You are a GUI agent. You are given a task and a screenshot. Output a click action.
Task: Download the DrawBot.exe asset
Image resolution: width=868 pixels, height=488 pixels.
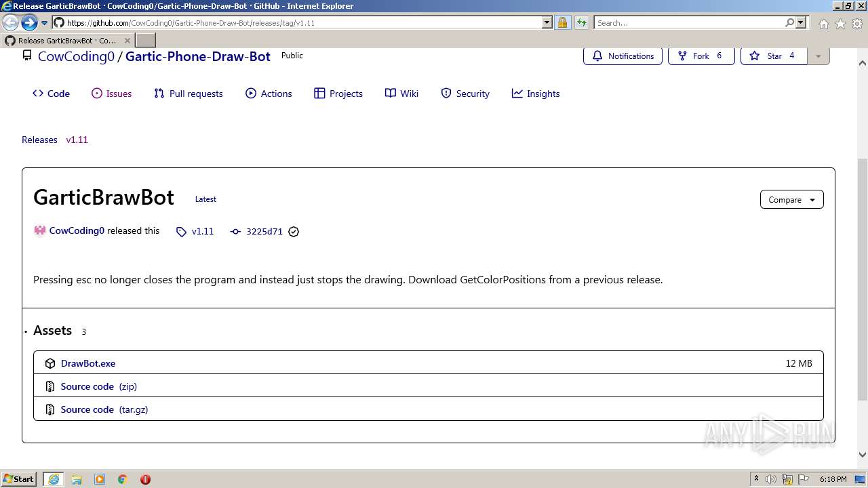tap(88, 363)
